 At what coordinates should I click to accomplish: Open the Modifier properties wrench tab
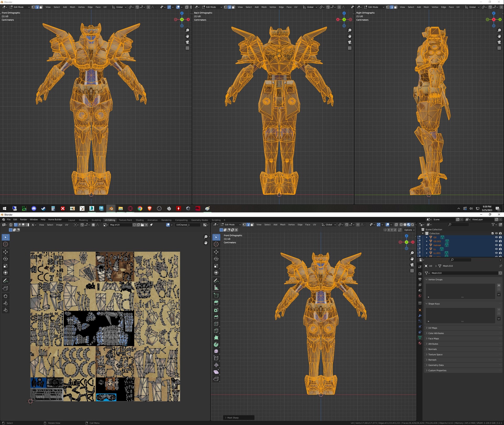[420, 316]
